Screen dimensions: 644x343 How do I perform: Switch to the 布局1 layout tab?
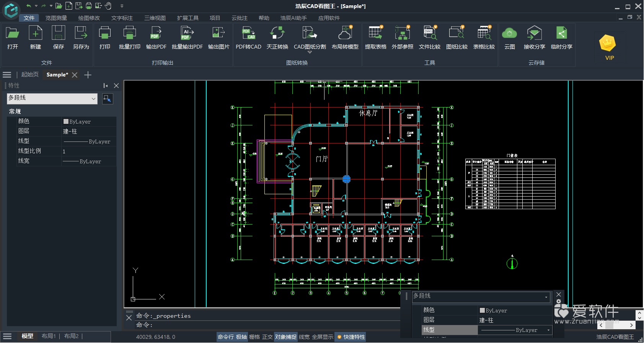pos(49,336)
